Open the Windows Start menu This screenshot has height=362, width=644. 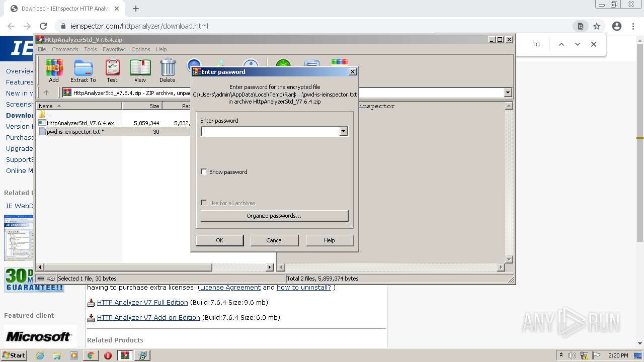14,355
